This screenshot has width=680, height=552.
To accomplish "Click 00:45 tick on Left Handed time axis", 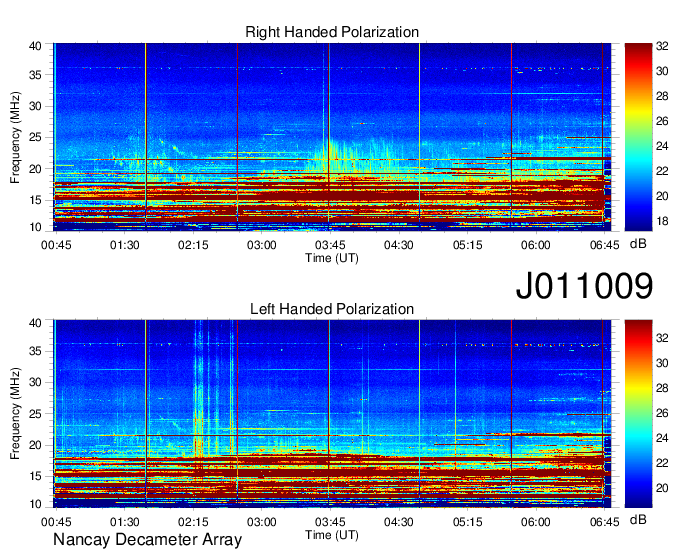I will (56, 522).
